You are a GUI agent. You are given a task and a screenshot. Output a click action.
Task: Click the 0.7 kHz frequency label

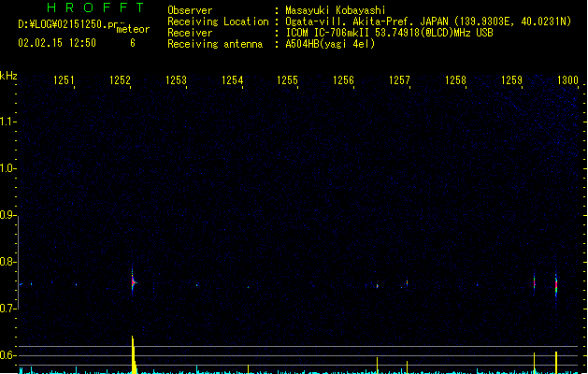pos(7,309)
